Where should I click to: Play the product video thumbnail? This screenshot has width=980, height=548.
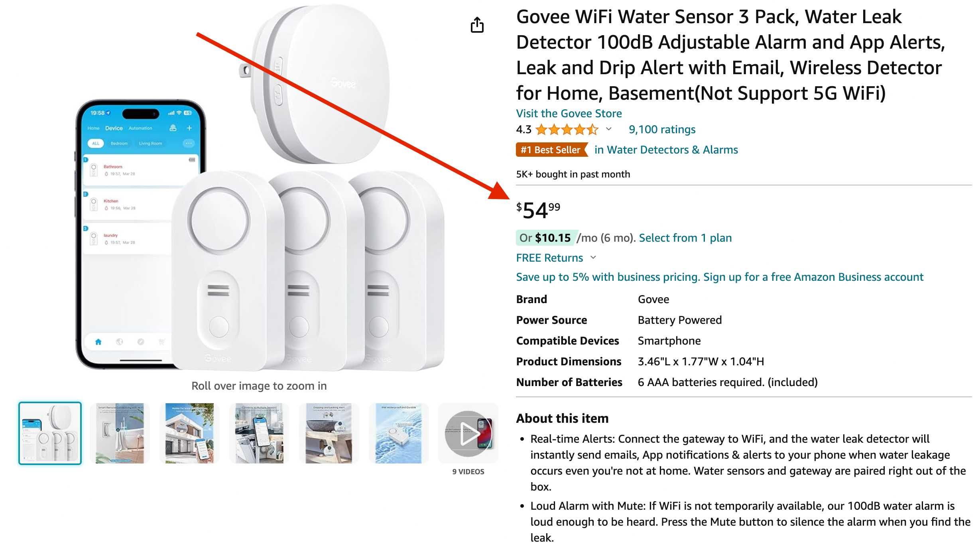pos(468,433)
